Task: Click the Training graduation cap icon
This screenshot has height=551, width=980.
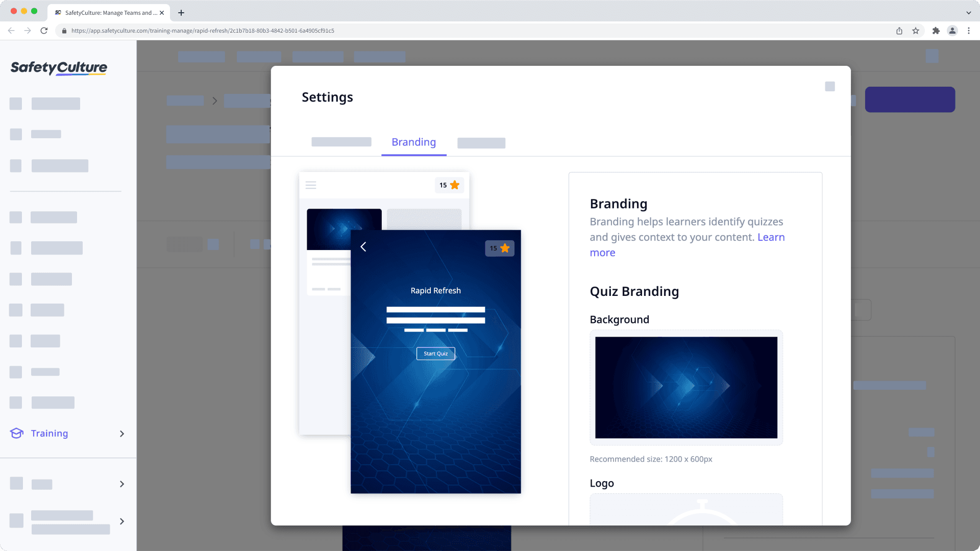Action: coord(16,433)
